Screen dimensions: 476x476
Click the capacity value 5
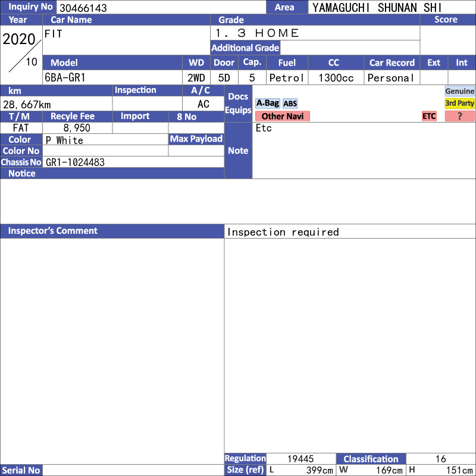(x=252, y=78)
